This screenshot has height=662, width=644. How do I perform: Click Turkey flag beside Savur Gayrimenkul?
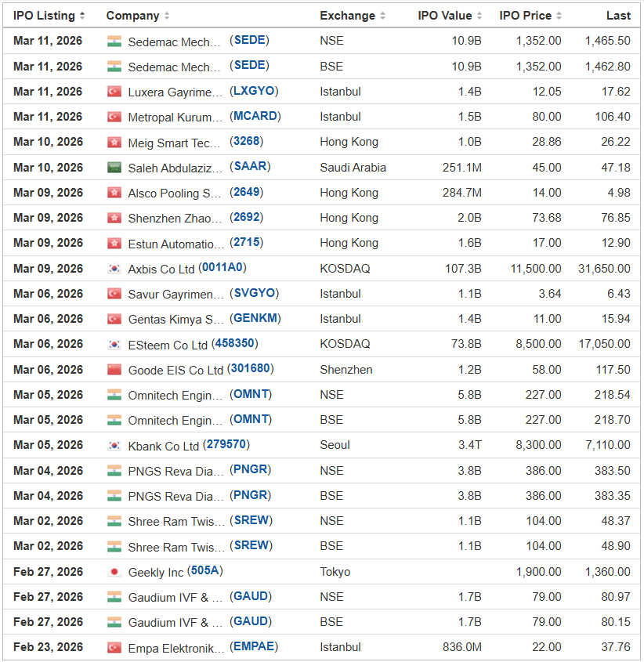[x=114, y=294]
